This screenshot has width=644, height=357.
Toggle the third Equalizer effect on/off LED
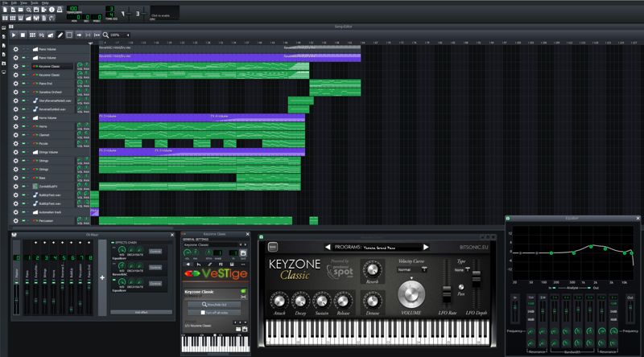(114, 280)
